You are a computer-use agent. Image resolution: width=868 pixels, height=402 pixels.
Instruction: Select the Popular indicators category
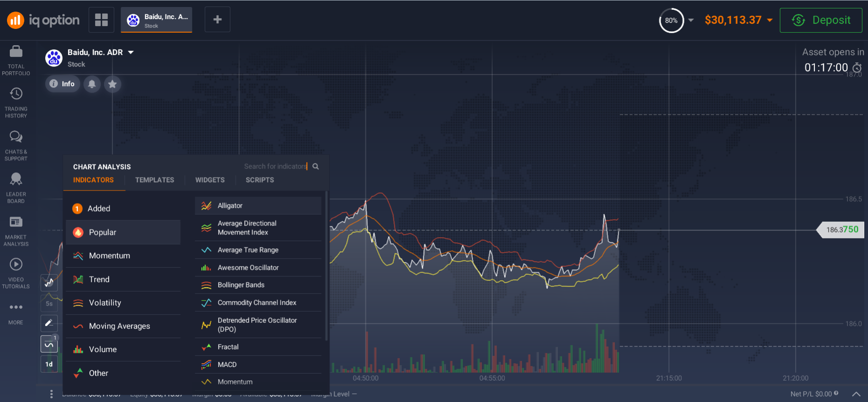pos(123,232)
